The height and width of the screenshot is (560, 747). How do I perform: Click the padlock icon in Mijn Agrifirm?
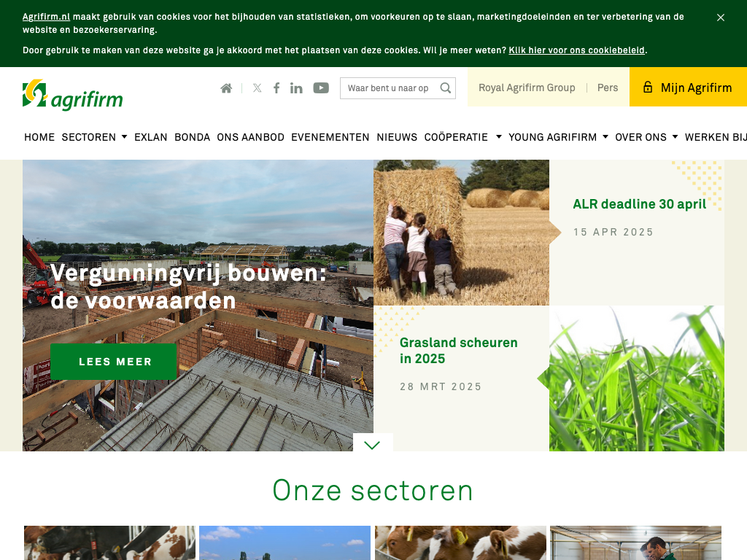point(648,87)
